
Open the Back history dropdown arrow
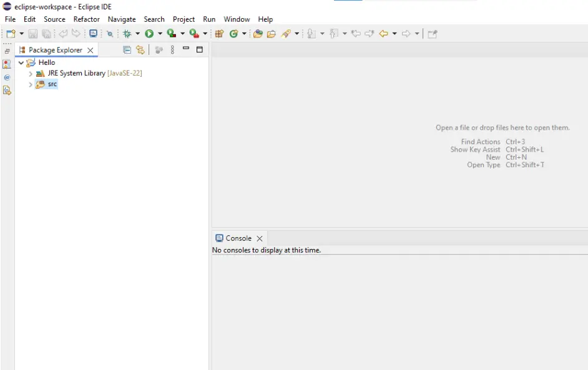click(394, 34)
